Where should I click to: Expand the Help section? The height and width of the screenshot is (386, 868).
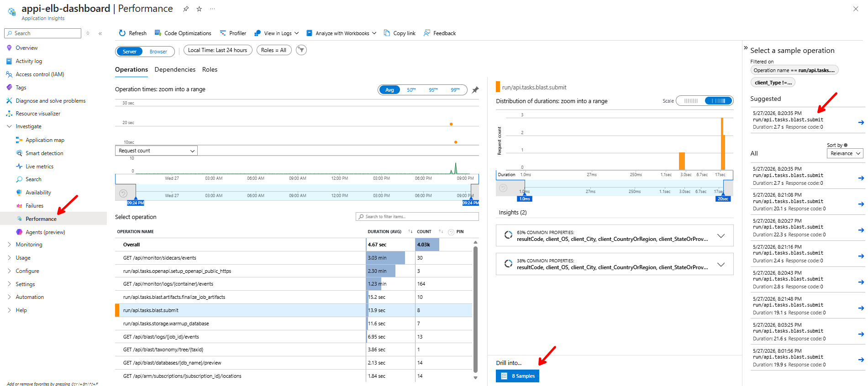9,310
